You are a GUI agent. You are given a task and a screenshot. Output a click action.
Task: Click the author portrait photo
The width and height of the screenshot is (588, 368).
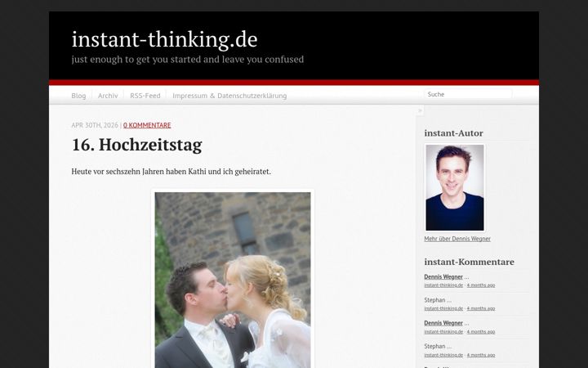pos(455,187)
